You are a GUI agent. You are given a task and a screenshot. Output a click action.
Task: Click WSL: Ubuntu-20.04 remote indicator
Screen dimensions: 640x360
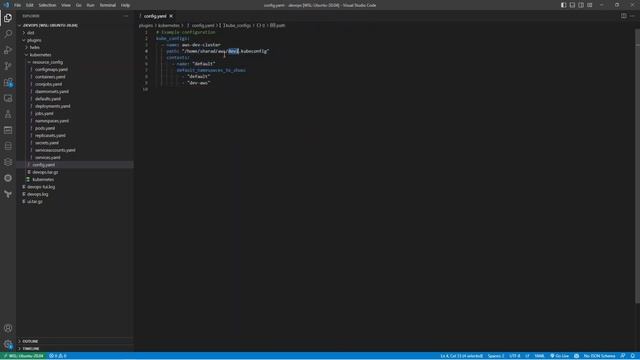pos(23,356)
